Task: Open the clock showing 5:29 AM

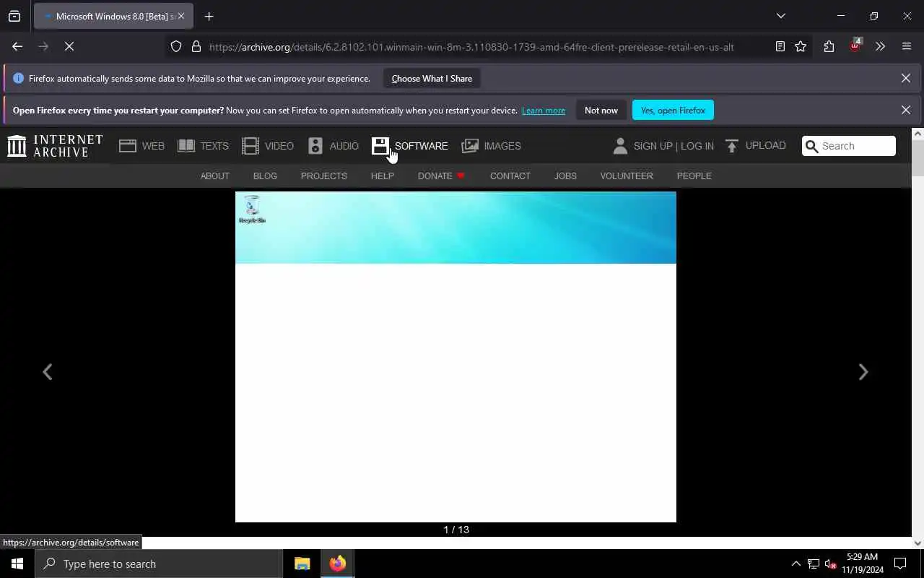Action: [x=863, y=564]
